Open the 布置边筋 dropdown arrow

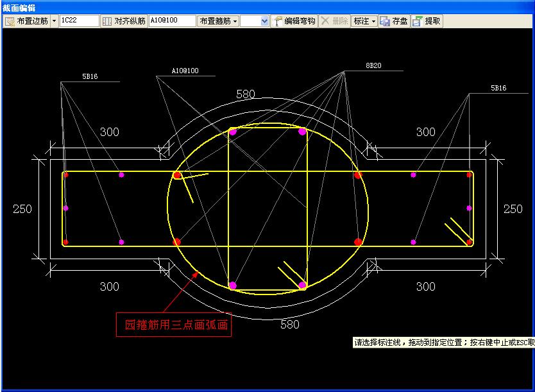(x=53, y=21)
